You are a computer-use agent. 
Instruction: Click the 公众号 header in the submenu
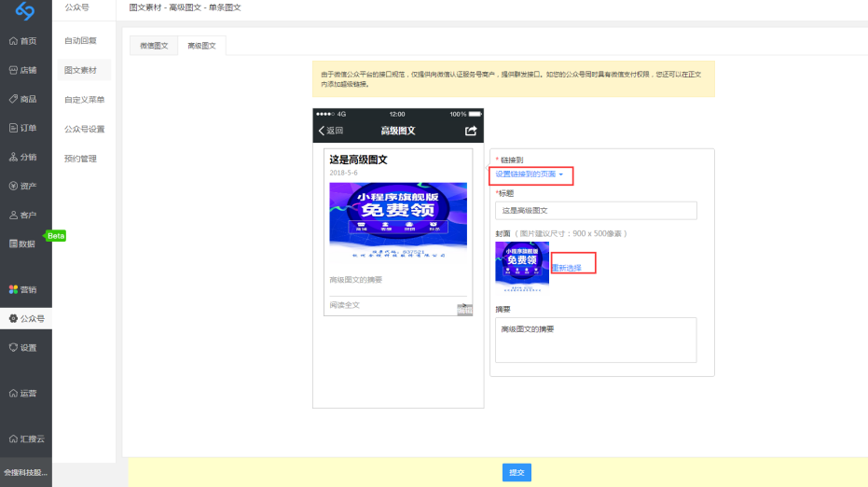[x=77, y=7]
